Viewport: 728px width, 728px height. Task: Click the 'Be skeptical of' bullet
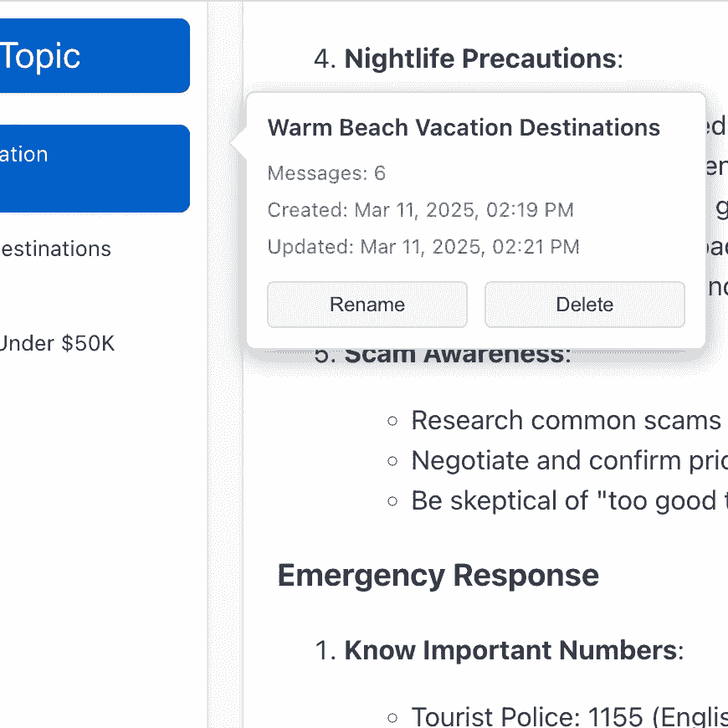point(569,500)
